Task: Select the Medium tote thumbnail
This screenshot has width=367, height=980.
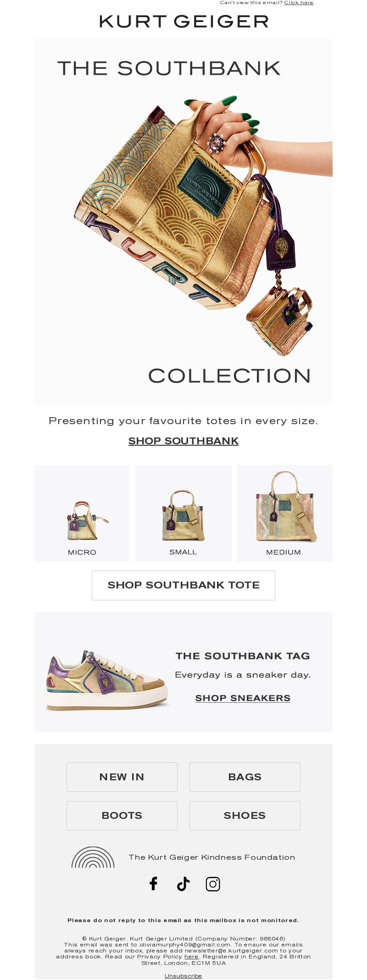Action: tap(284, 513)
